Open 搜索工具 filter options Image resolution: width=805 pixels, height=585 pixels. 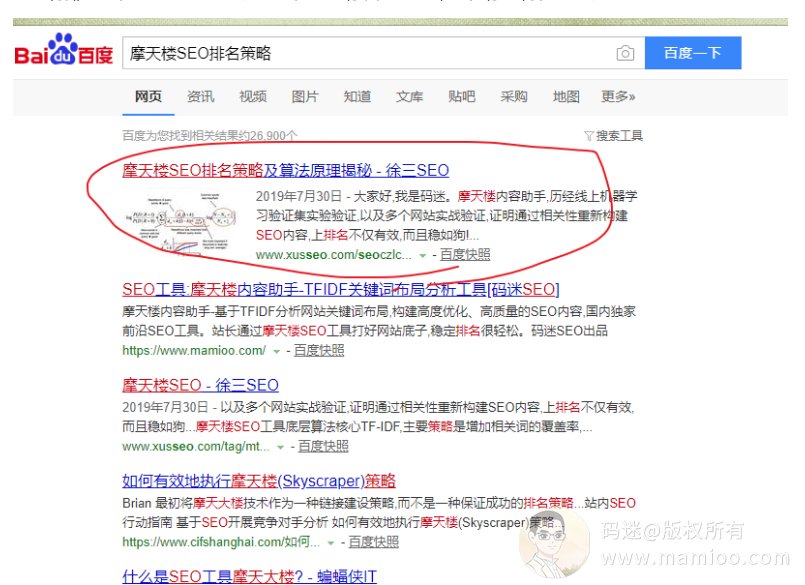coord(614,136)
